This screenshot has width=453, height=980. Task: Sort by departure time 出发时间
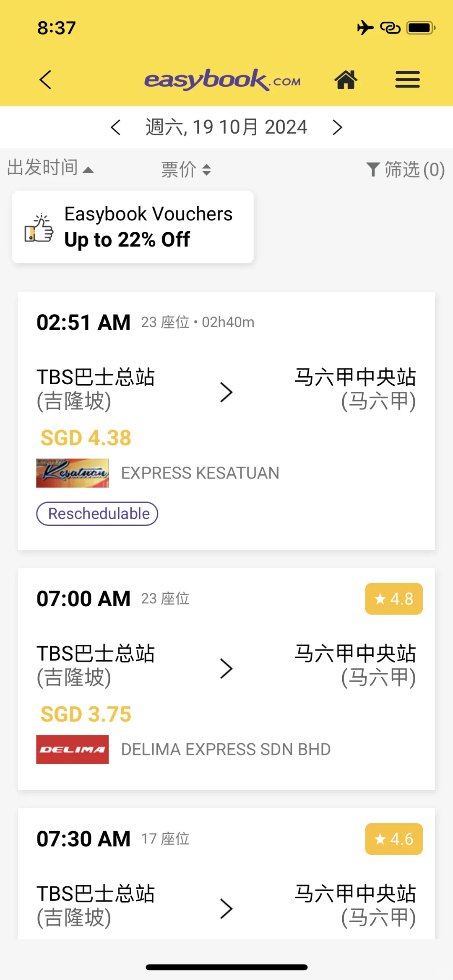(x=50, y=168)
